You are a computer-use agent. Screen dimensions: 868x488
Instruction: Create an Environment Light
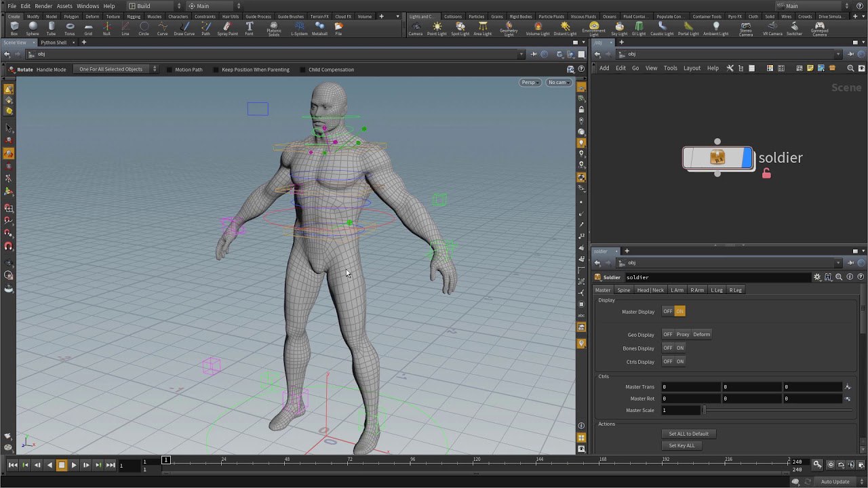[x=594, y=29]
